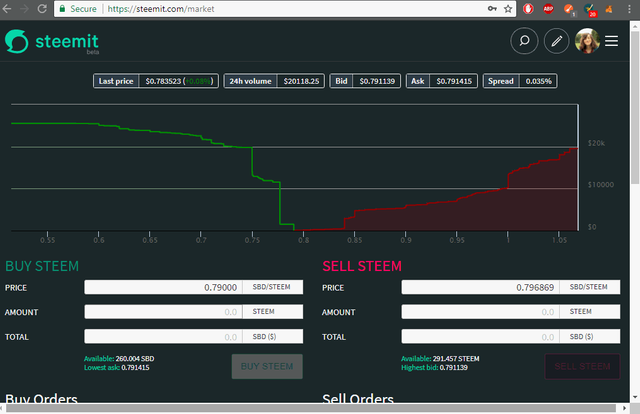Click the extension with badge 20

point(590,10)
